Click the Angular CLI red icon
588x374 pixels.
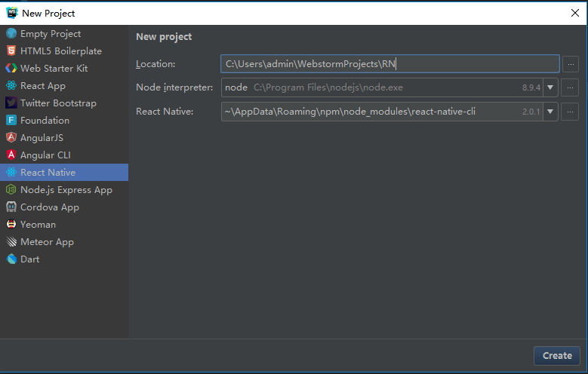11,155
